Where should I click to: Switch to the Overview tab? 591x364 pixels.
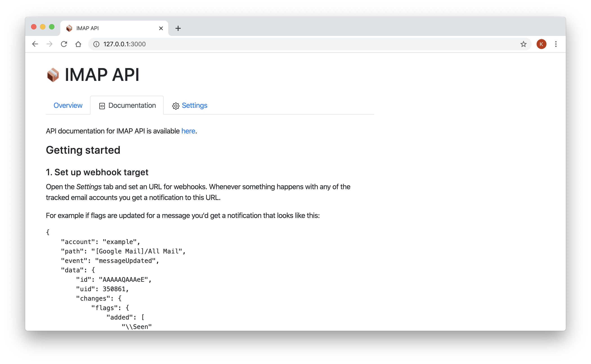tap(68, 105)
